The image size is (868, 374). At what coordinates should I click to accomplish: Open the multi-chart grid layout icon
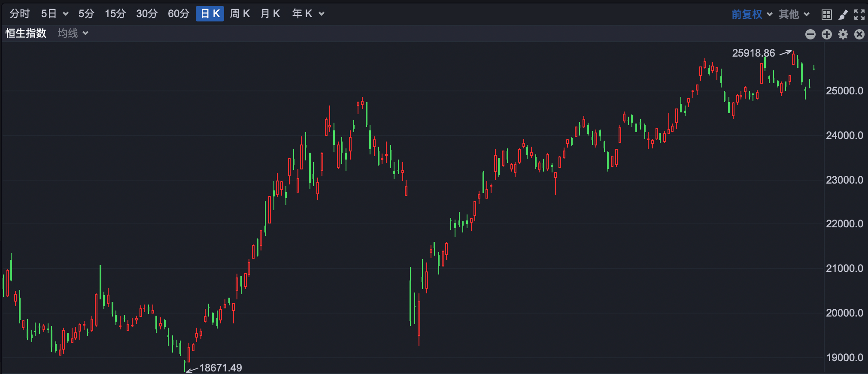(x=826, y=15)
